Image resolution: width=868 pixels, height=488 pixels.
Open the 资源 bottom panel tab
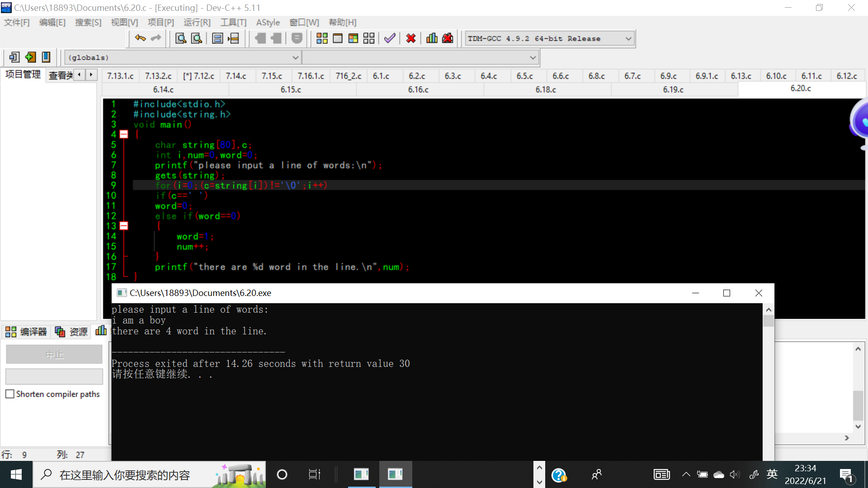[71, 332]
